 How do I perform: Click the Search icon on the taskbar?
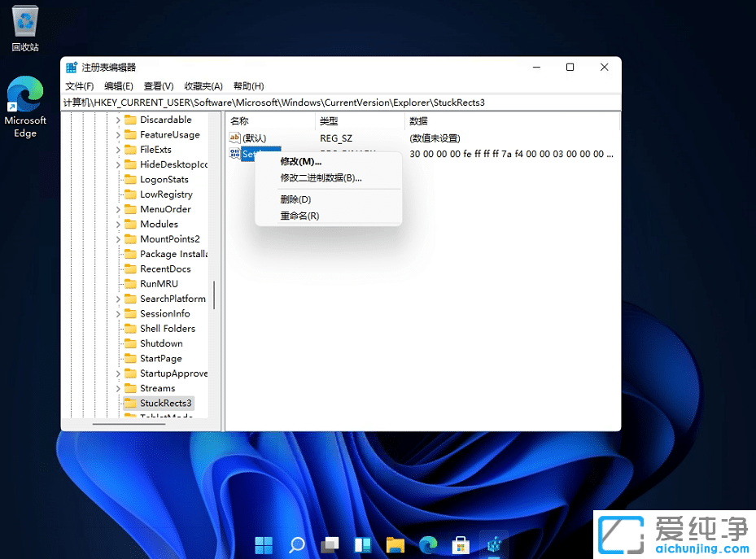tap(296, 544)
